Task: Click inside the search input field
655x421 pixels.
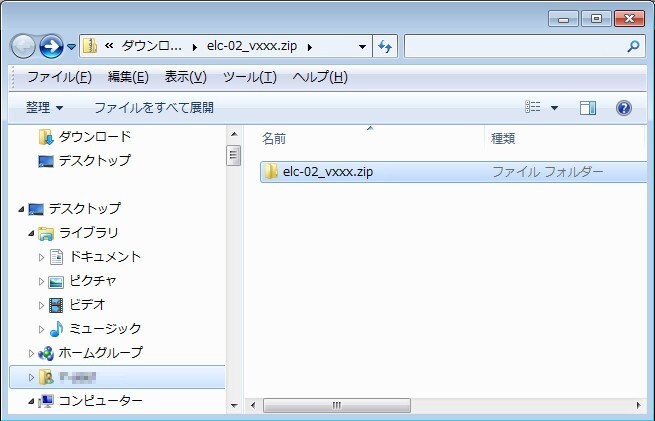Action: coord(512,46)
